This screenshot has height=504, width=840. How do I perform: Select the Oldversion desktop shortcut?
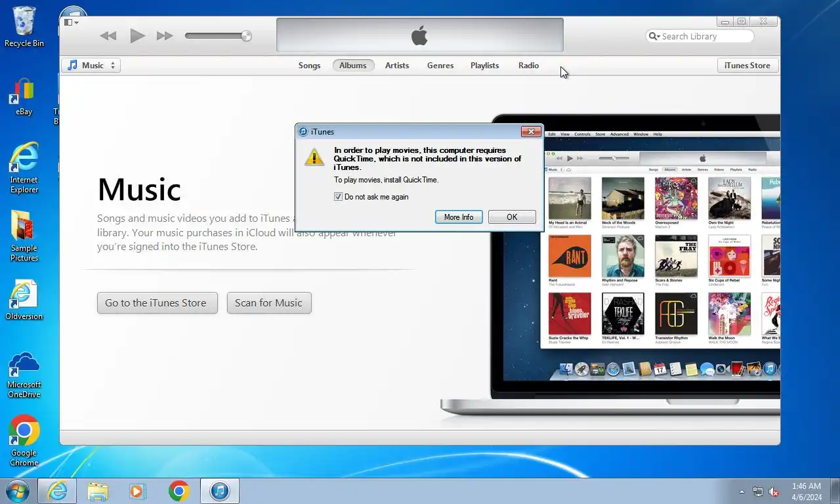pyautogui.click(x=24, y=301)
